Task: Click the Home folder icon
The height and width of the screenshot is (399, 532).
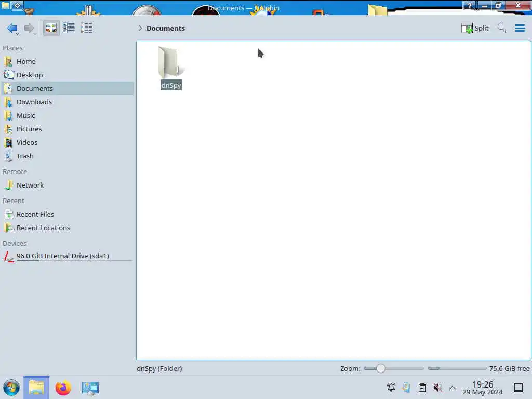Action: point(8,61)
